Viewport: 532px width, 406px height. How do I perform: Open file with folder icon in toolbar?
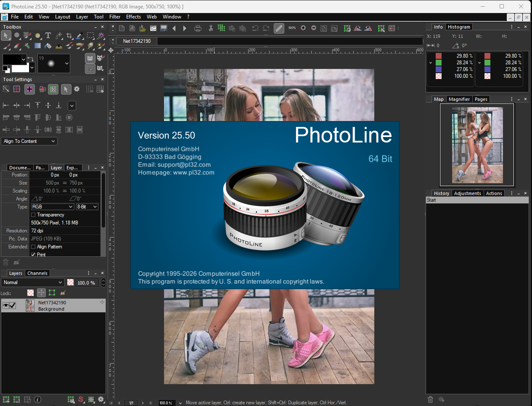(143, 28)
